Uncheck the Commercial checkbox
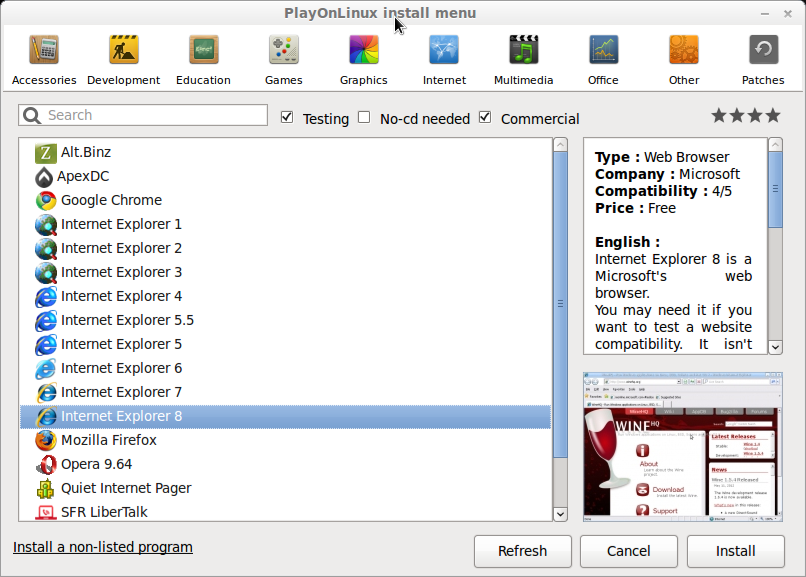806x577 pixels. pyautogui.click(x=485, y=118)
